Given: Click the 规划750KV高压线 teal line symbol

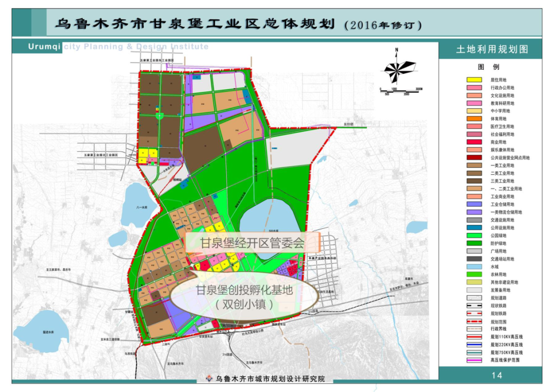Looking at the screenshot, I should point(474,352).
